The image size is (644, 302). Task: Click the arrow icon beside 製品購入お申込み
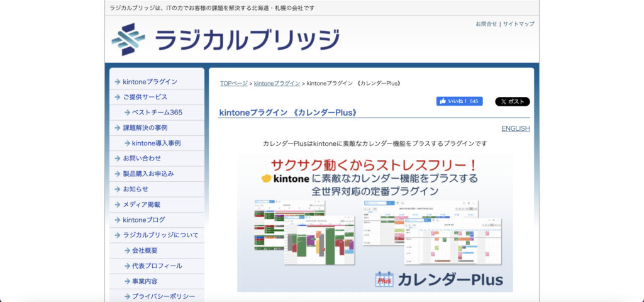pos(118,174)
